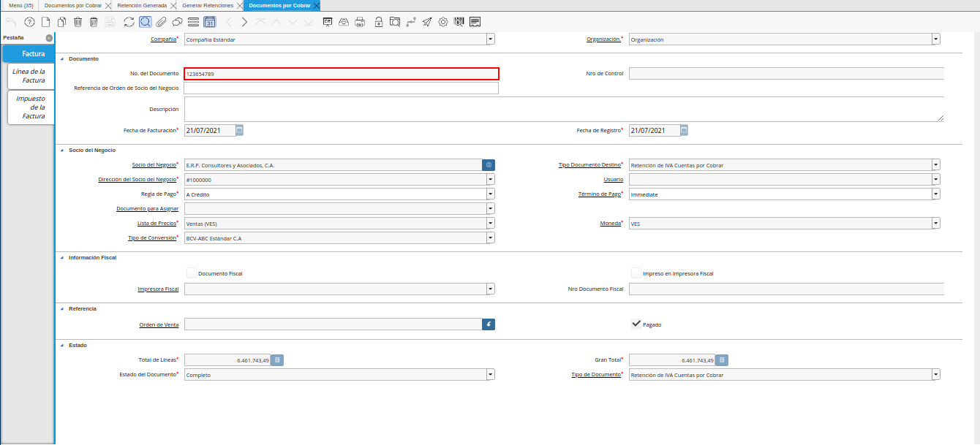Click the Documento para Asignar label link
Screen dimensions: 980x445
point(147,209)
